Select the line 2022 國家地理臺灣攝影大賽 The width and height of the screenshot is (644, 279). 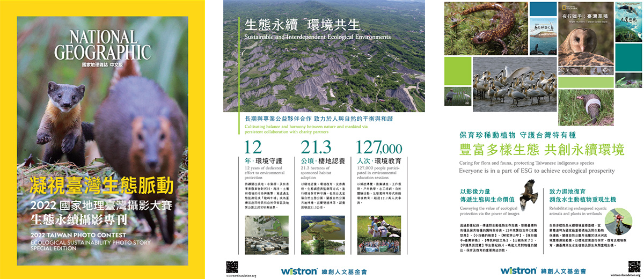pyautogui.click(x=102, y=205)
